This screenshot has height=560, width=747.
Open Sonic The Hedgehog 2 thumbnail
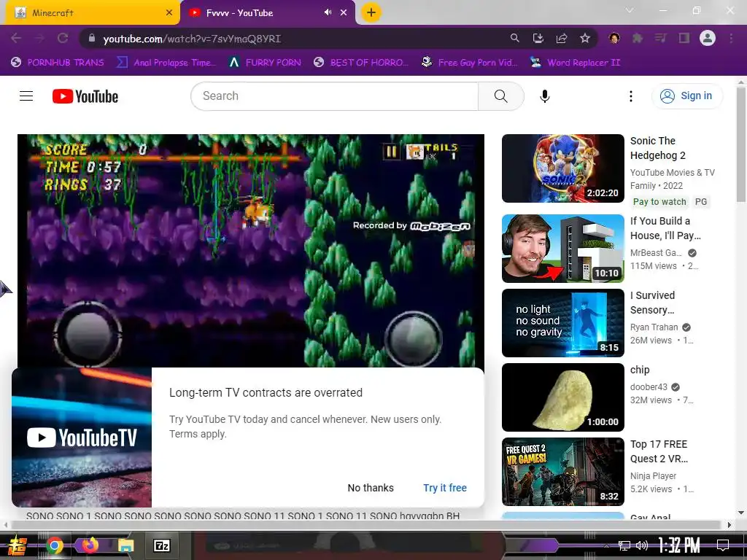[562, 168]
